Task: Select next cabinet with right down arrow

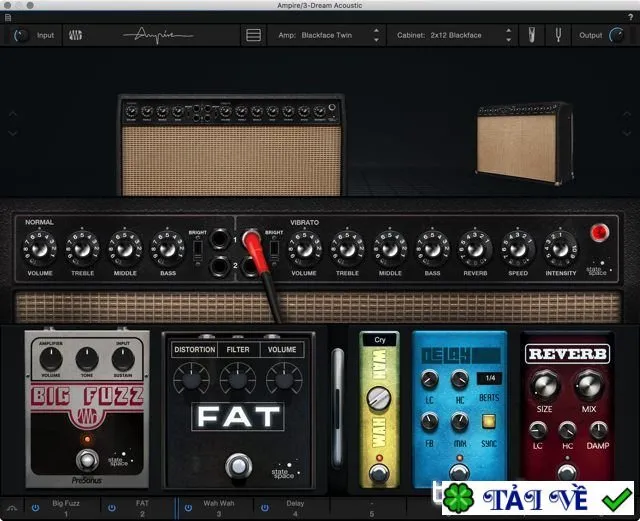Action: 627,133
